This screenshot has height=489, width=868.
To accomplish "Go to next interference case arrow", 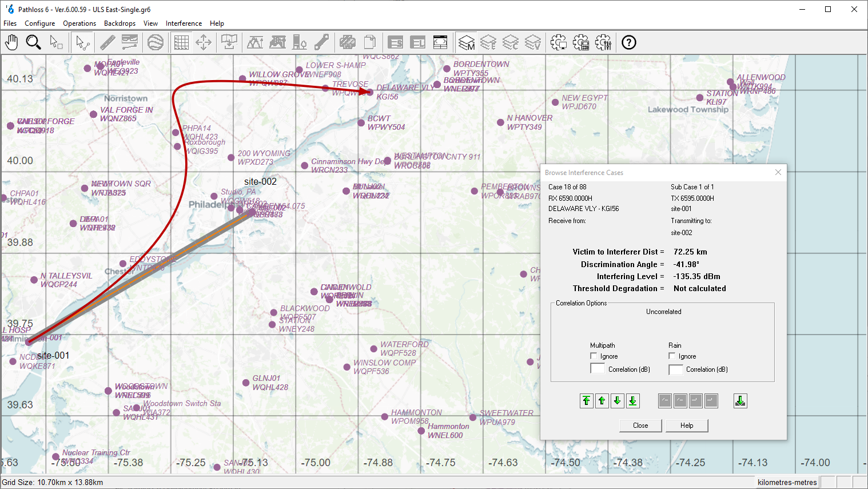I will 617,401.
